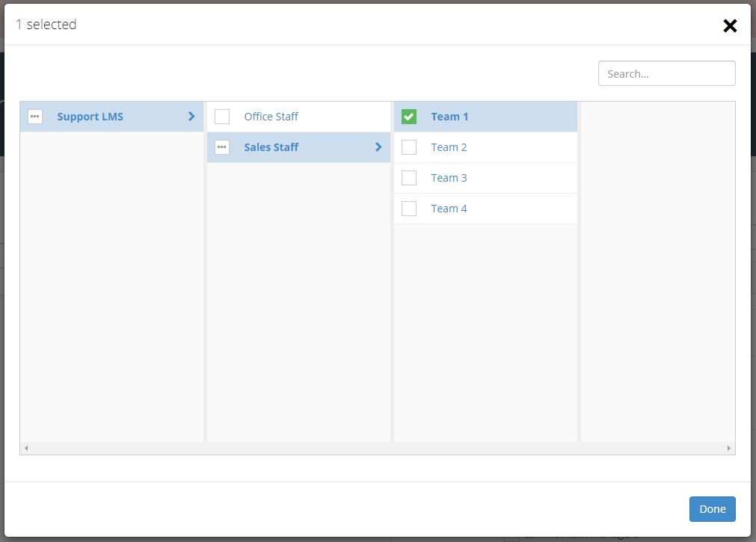Click the Team 1 label
This screenshot has height=542, width=756.
(x=449, y=117)
